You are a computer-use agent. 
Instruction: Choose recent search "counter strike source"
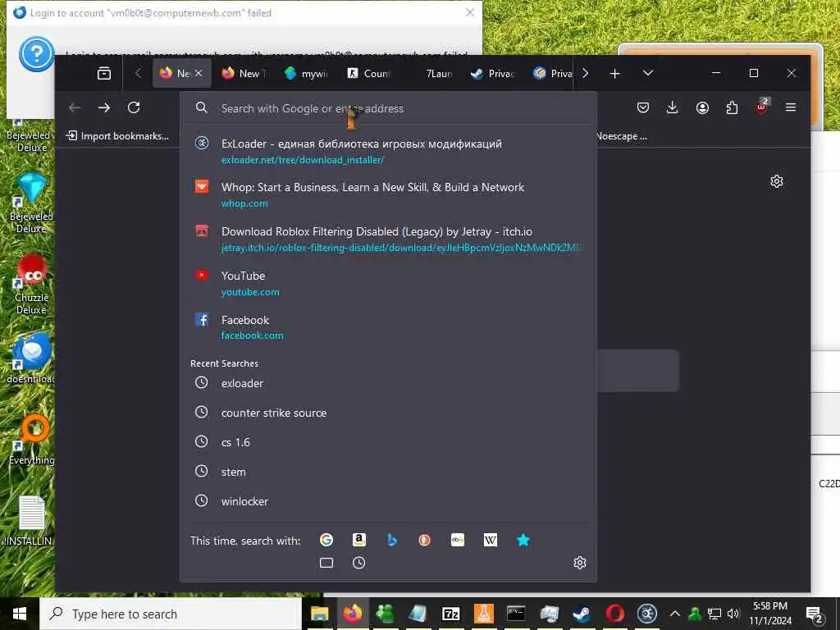pyautogui.click(x=388, y=413)
